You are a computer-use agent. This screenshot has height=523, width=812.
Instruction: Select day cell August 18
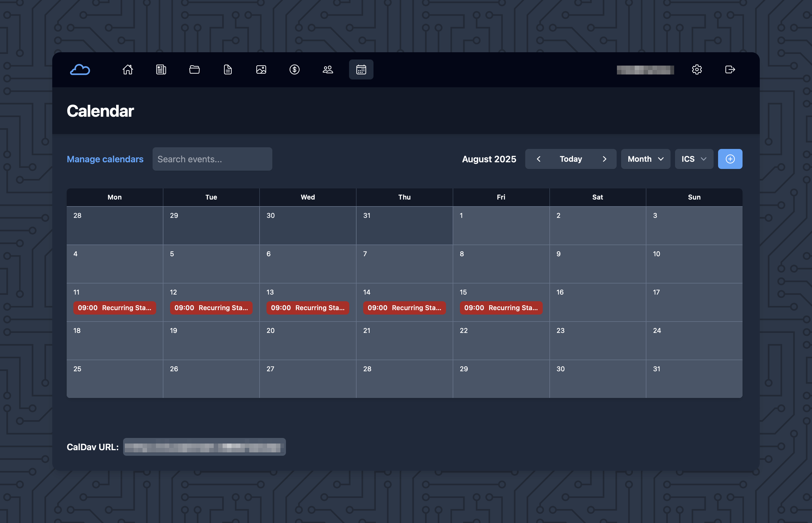[114, 341]
